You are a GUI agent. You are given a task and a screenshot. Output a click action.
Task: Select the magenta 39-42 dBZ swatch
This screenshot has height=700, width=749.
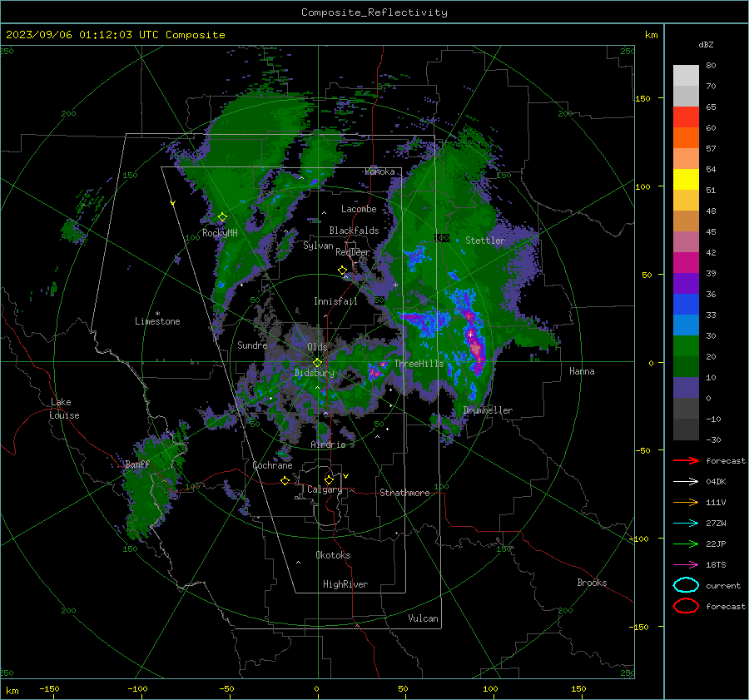click(x=686, y=263)
